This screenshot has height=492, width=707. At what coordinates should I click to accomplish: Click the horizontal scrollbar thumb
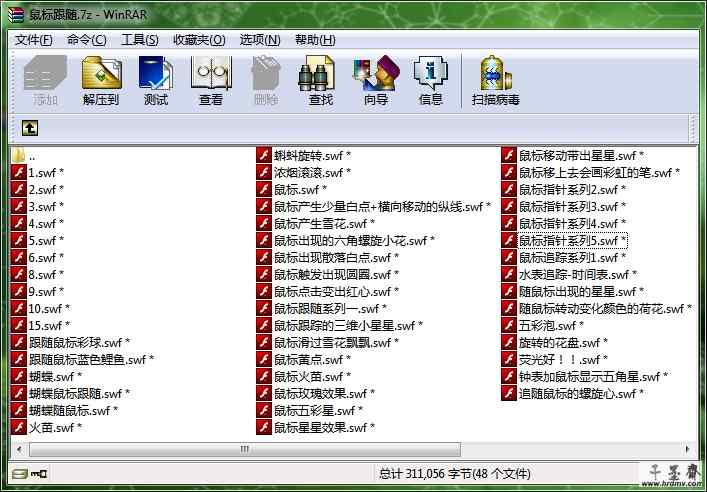(245, 449)
